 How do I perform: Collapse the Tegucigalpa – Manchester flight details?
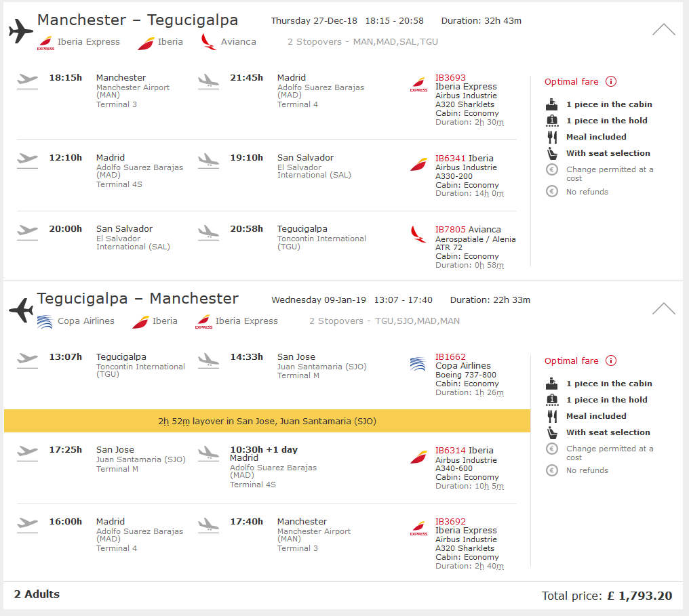(663, 308)
